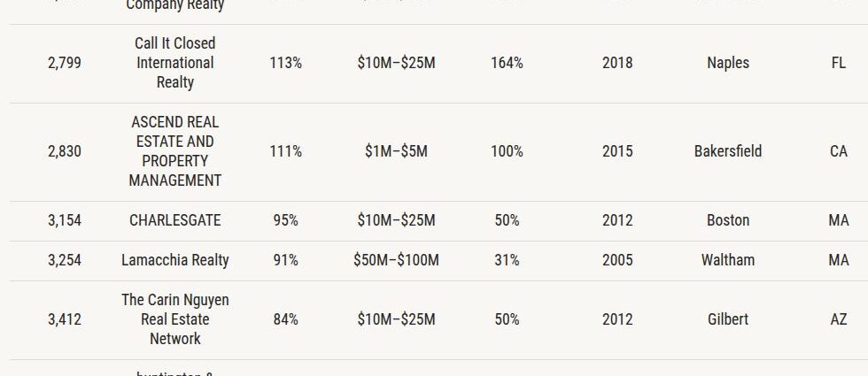Select the Naples city cell
The image size is (868, 376).
(728, 63)
